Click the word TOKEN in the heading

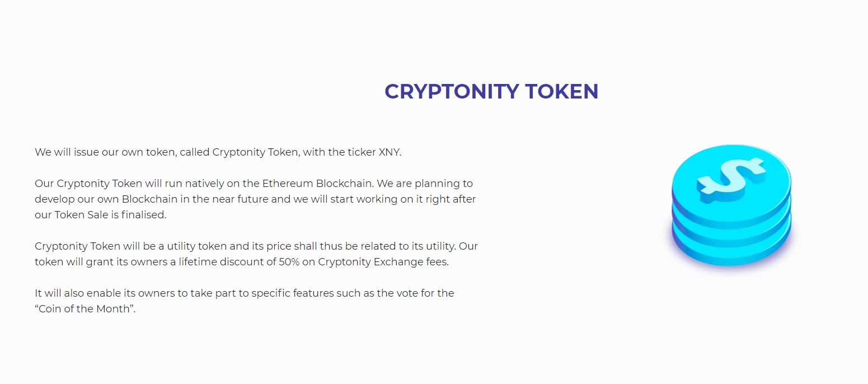(x=561, y=91)
